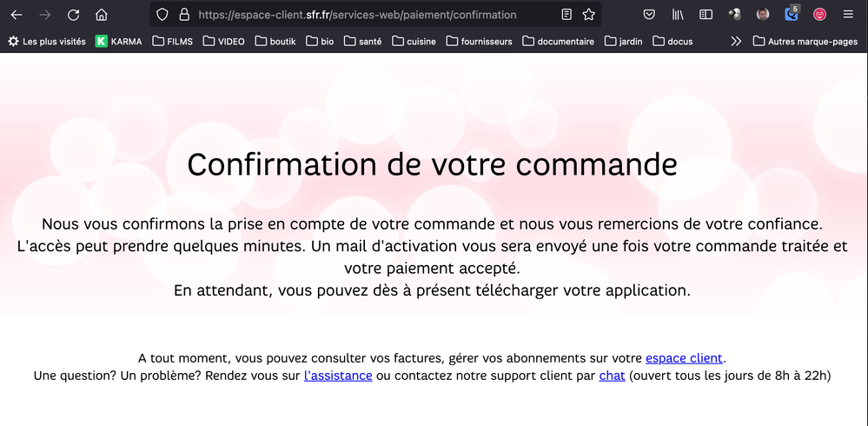Screen dimensions: 868x426
Task: Open the Firefox hamburger menu
Action: pos(848,15)
